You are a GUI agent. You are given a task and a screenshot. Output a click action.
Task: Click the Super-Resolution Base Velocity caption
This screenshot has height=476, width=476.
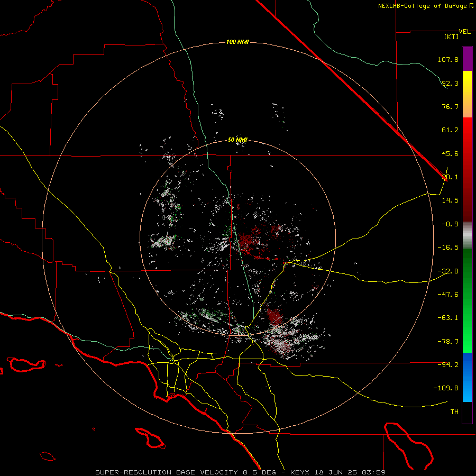point(241,472)
